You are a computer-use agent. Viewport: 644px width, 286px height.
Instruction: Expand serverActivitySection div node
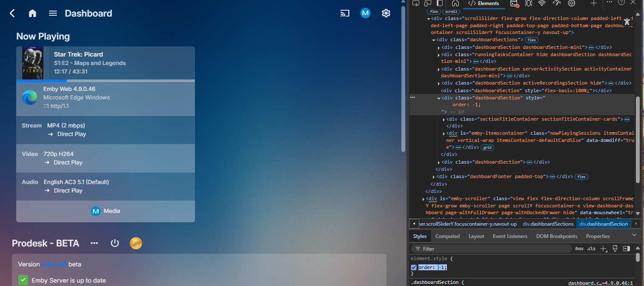click(x=439, y=69)
